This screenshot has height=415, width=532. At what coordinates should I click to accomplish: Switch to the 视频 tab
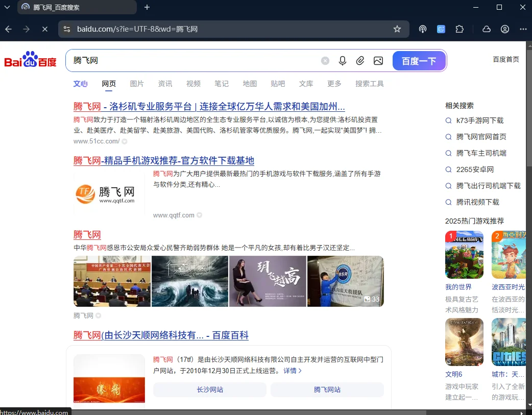point(194,84)
